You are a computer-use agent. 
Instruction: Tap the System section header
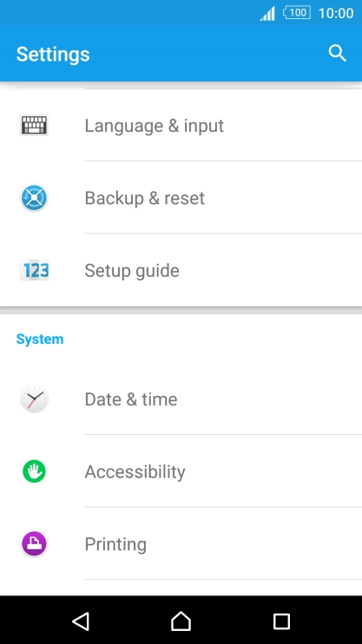(x=40, y=339)
